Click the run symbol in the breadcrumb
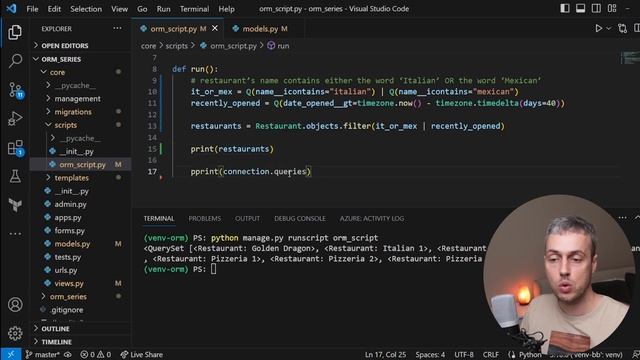The image size is (640, 360). (278, 46)
